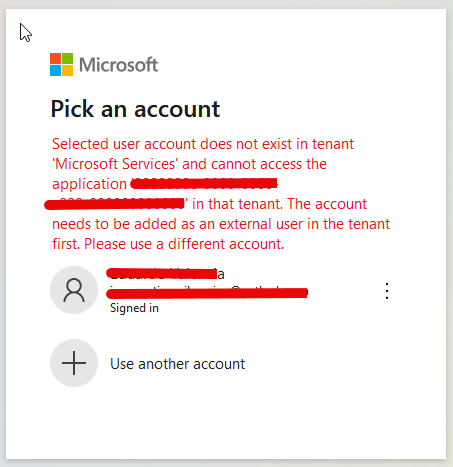Click the redacted application ID after "application"
Viewport: 453px width, 467px height.
coord(204,183)
